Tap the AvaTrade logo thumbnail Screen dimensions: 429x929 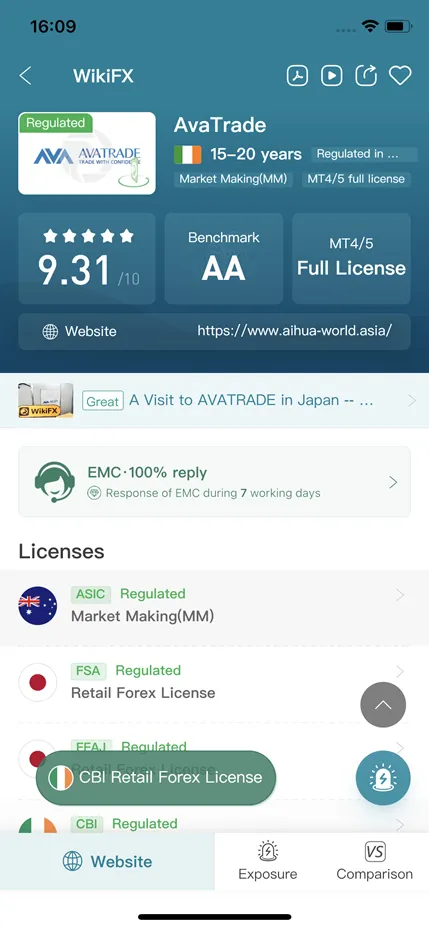coord(87,153)
